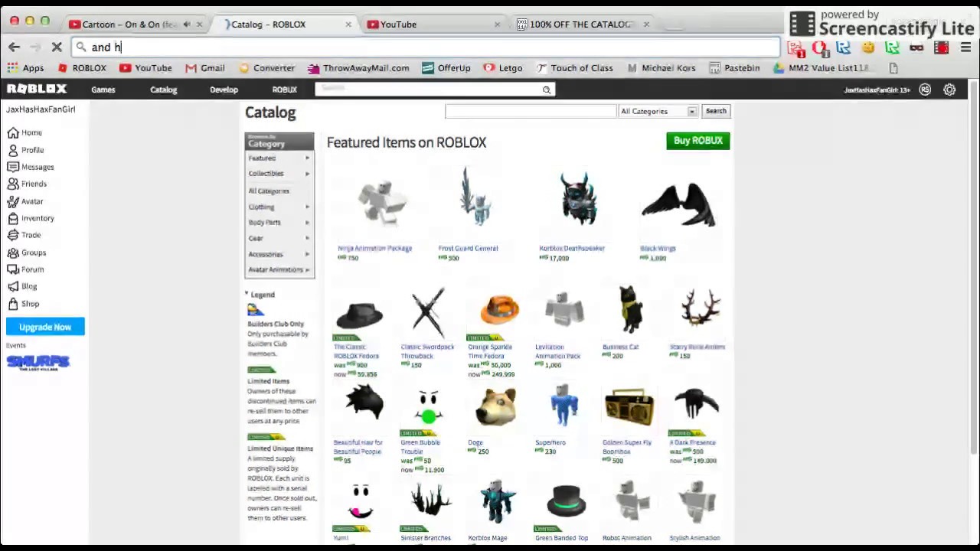Go back with browser back arrow

(14, 47)
